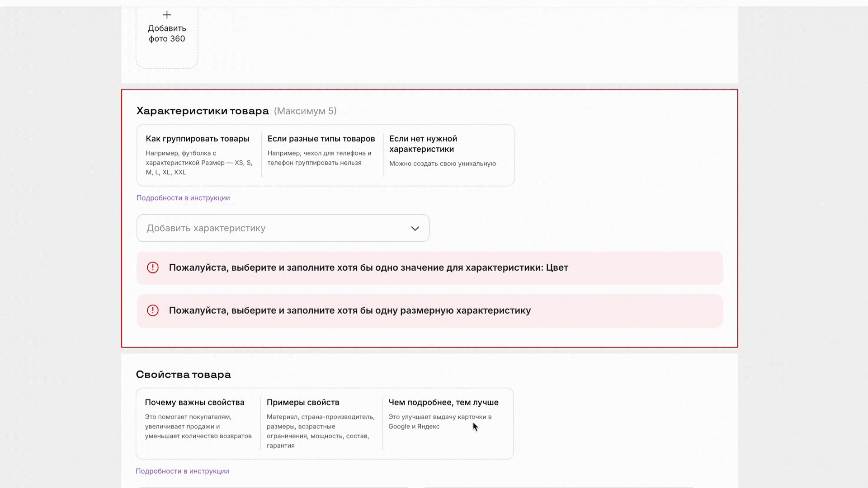Click the Характеристики товара heading

tap(203, 111)
